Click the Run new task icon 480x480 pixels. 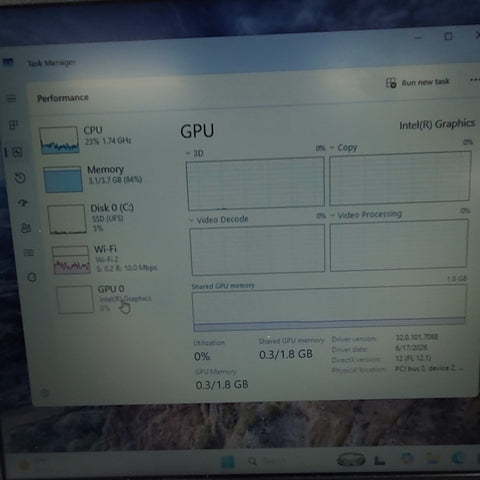click(391, 83)
